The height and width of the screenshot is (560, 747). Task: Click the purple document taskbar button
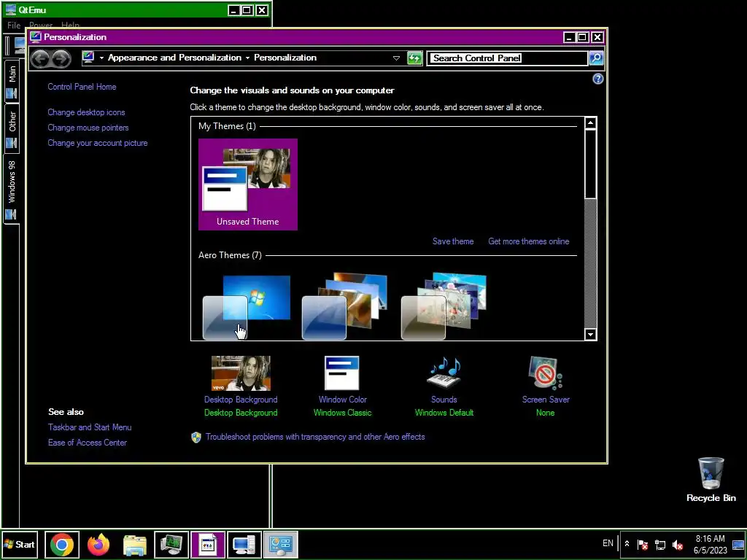click(208, 545)
